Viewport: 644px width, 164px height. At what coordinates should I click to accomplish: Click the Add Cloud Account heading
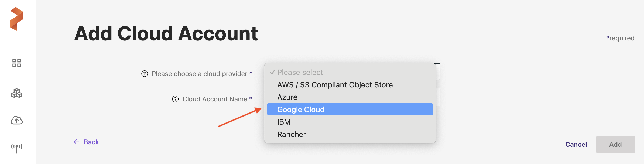(166, 34)
